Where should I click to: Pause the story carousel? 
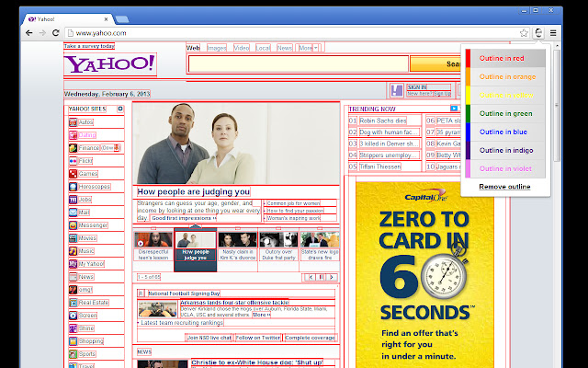321,277
